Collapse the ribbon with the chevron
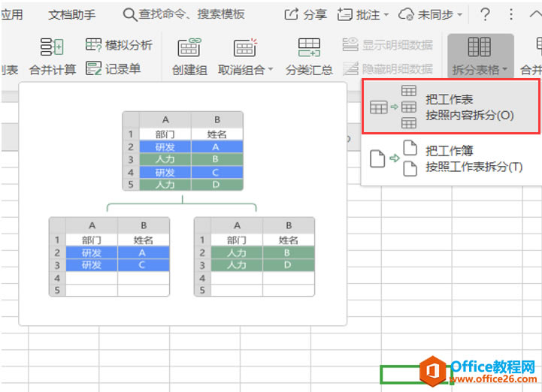Screen dimensions: 542x392 [x=535, y=14]
